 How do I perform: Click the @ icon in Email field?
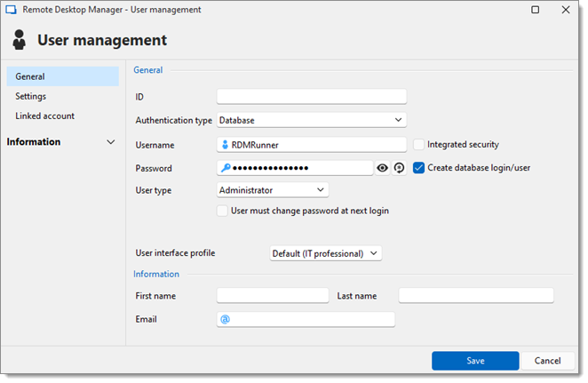pos(225,319)
